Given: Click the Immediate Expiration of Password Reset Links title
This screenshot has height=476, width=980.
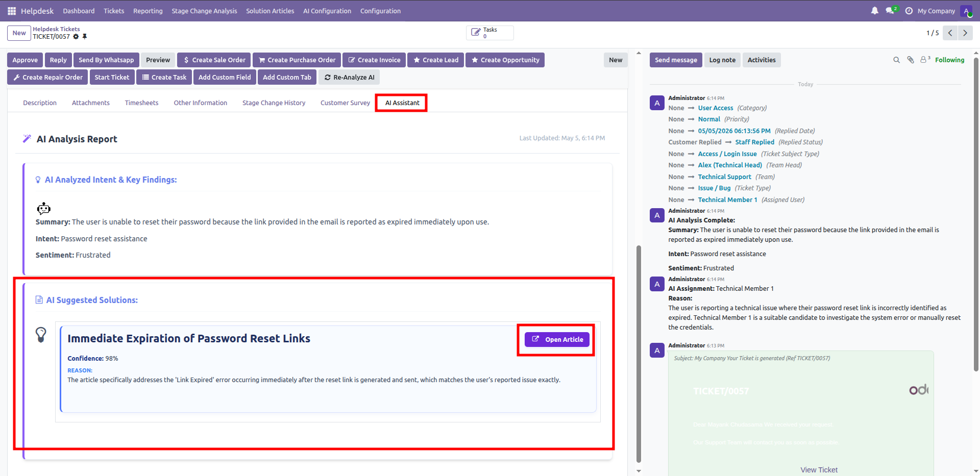Looking at the screenshot, I should [x=189, y=339].
